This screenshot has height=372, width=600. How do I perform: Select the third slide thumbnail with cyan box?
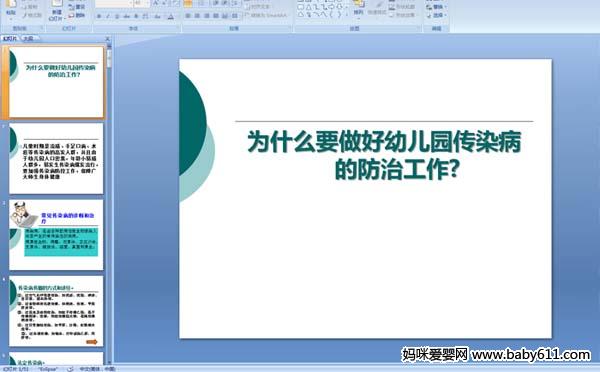[x=56, y=235]
